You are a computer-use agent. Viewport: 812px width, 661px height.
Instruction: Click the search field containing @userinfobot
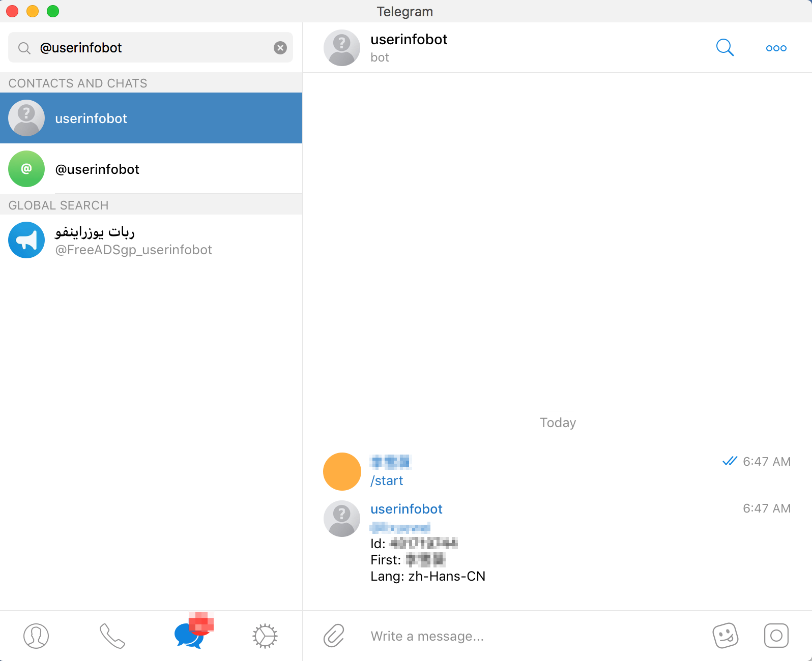tap(151, 48)
